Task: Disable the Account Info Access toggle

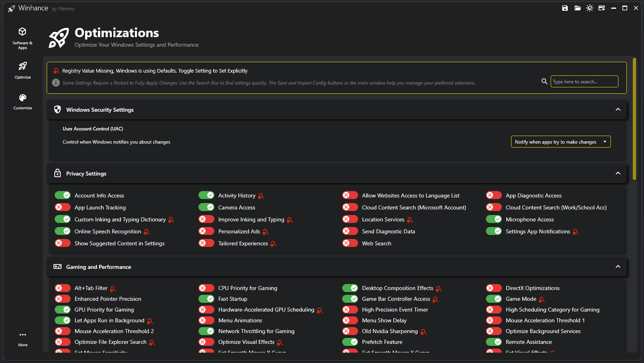Action: pyautogui.click(x=63, y=195)
